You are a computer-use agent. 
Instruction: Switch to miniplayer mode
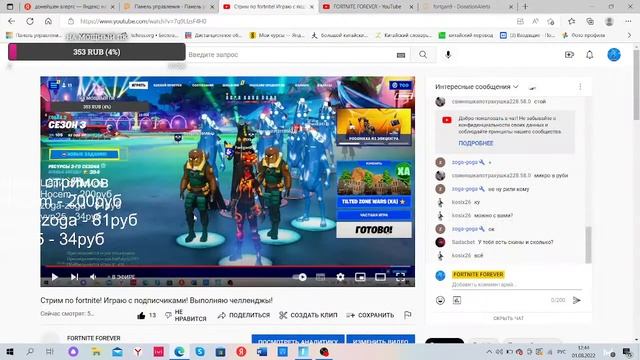[360, 277]
